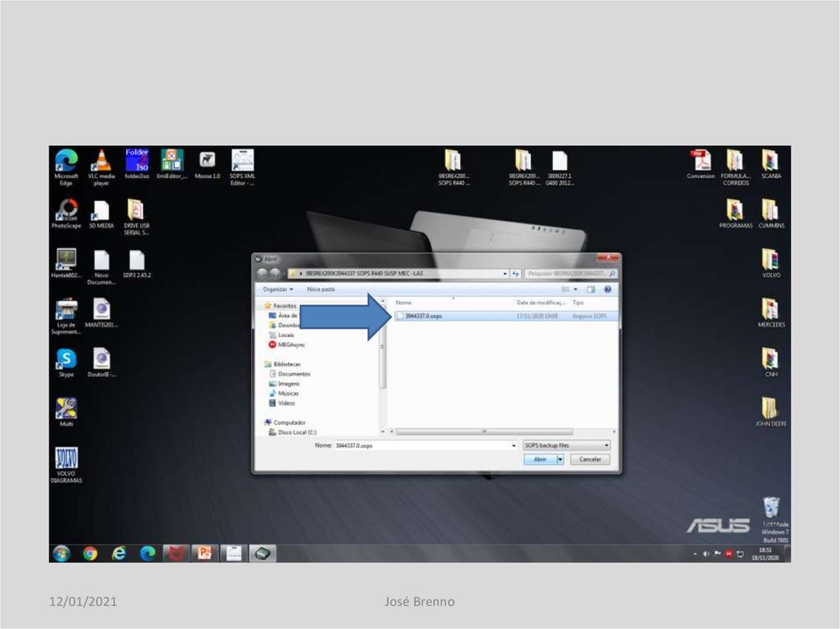Open the view options dropdown arrow
The width and height of the screenshot is (840, 629).
(576, 289)
